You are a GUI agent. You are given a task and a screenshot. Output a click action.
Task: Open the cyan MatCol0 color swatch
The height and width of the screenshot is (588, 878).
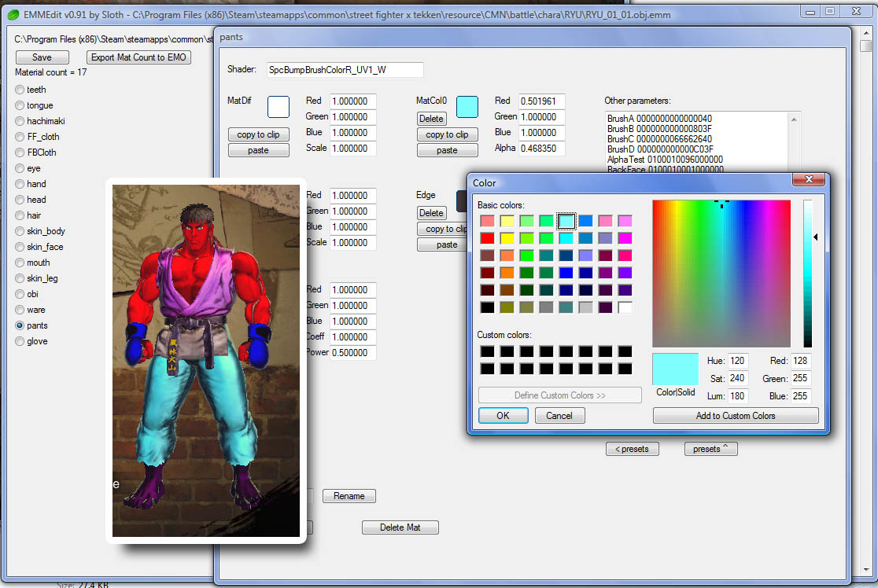(x=467, y=107)
